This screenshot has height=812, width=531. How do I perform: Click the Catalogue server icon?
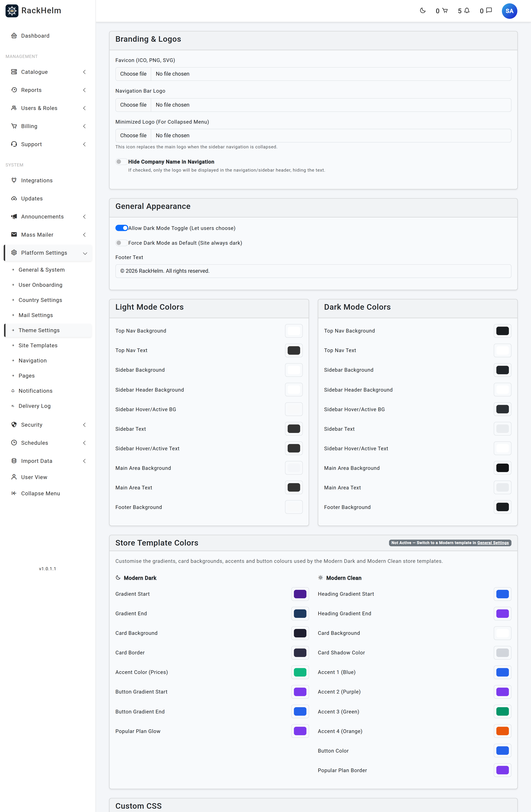point(14,72)
